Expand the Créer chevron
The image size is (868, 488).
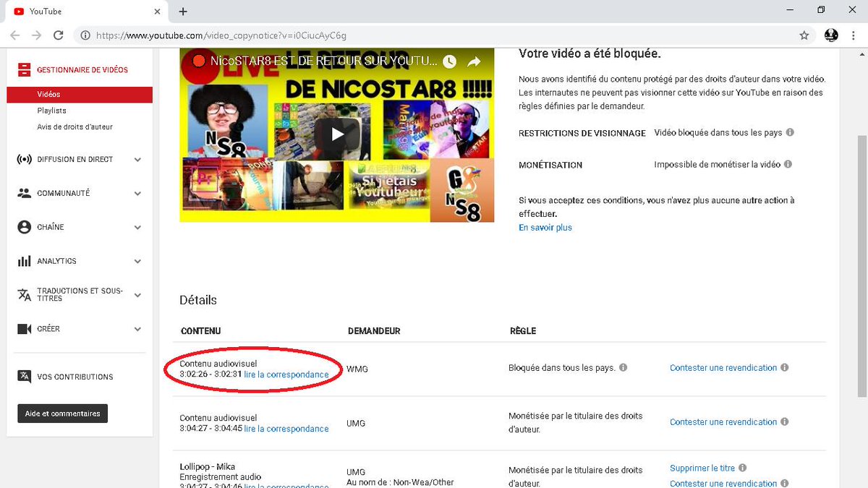[x=137, y=329]
